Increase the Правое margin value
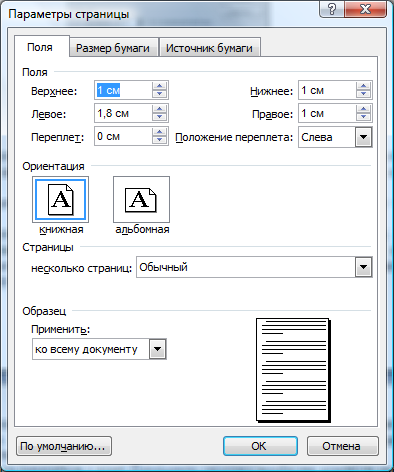 click(363, 109)
